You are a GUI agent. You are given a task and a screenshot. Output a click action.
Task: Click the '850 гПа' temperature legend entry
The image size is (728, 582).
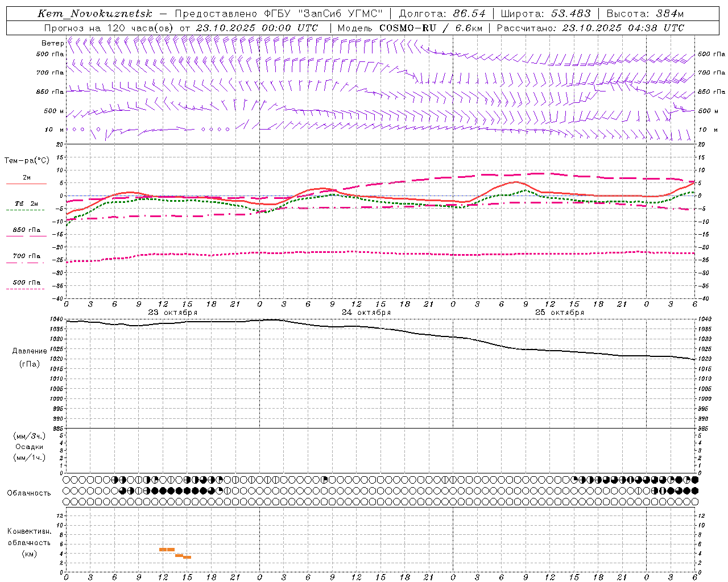tap(27, 230)
